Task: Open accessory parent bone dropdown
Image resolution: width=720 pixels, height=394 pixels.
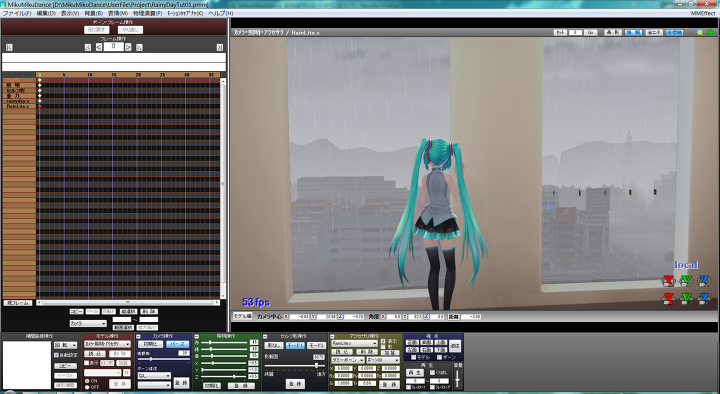Action: point(383,360)
